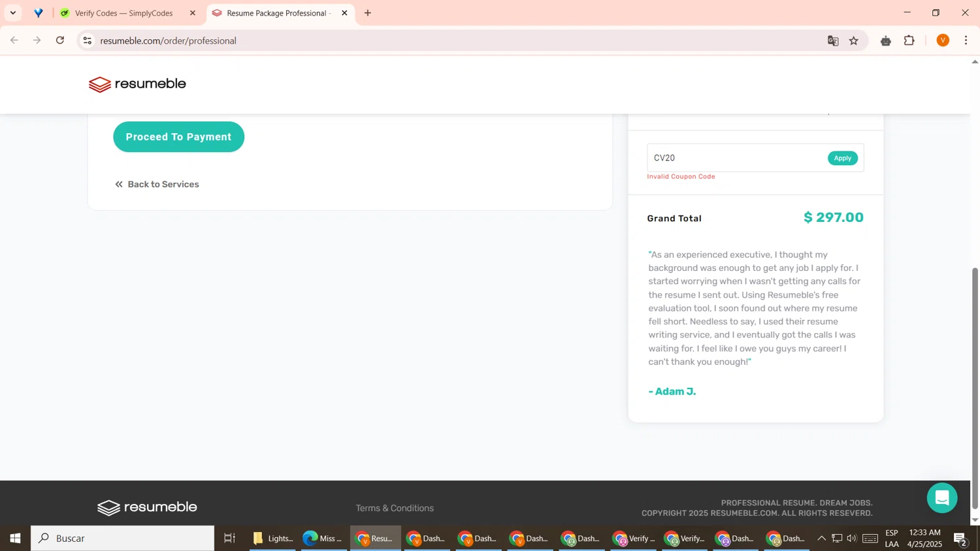This screenshot has height=551, width=980.
Task: Open the Resumeble header logo
Action: 137,84
